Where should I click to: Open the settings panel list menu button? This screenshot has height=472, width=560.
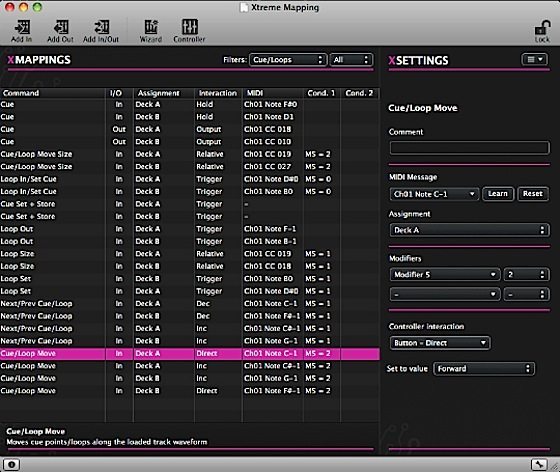pyautogui.click(x=534, y=60)
